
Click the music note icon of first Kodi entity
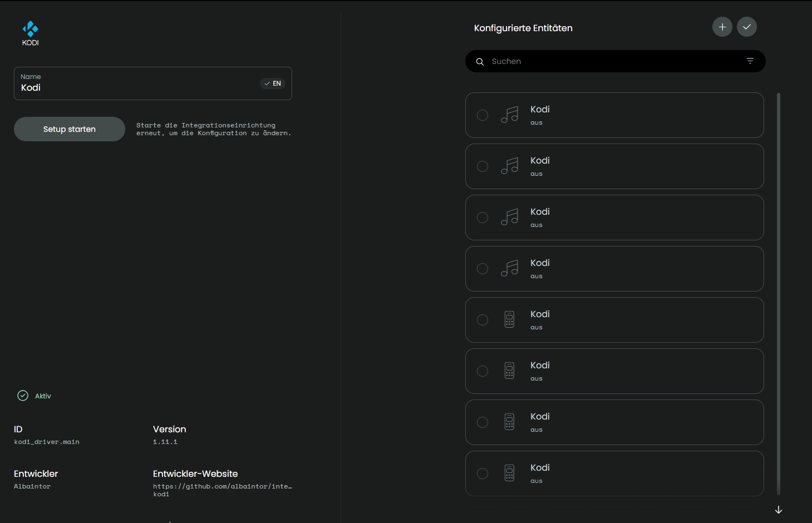tap(509, 115)
